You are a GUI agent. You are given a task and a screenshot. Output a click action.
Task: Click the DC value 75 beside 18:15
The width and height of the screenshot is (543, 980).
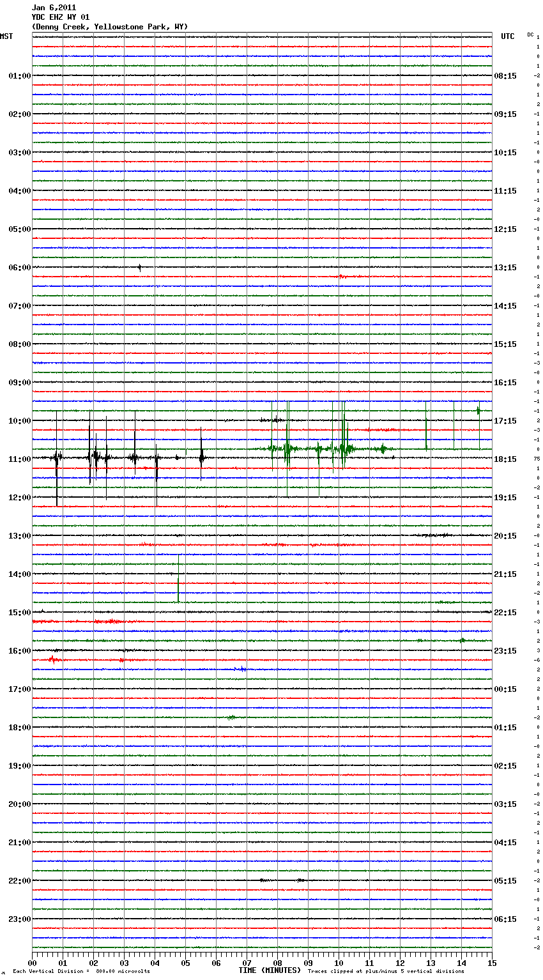pyautogui.click(x=538, y=459)
